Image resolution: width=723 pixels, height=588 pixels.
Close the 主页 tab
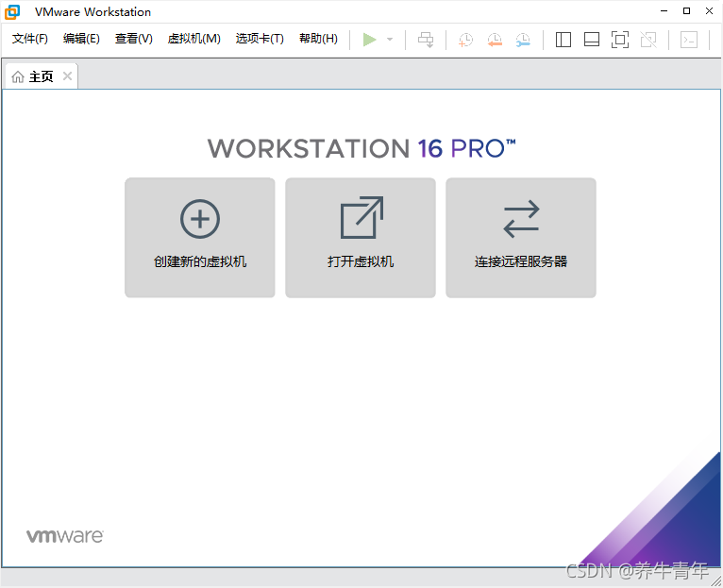click(x=67, y=76)
